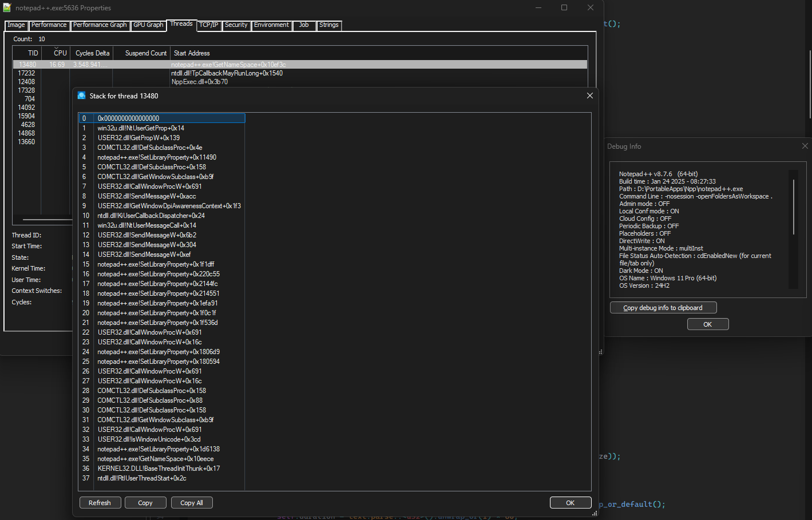Select thread row with TID 15904
812x520 pixels.
point(26,116)
